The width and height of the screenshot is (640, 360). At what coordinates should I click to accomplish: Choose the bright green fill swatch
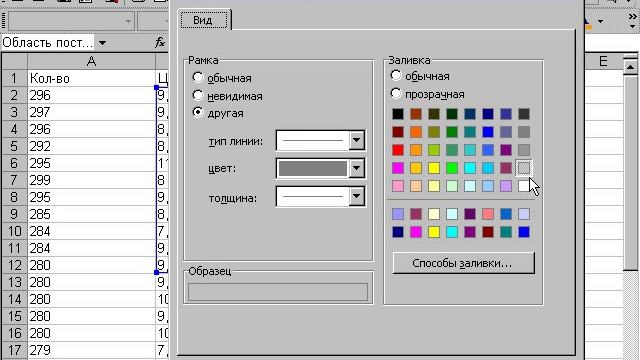click(452, 168)
